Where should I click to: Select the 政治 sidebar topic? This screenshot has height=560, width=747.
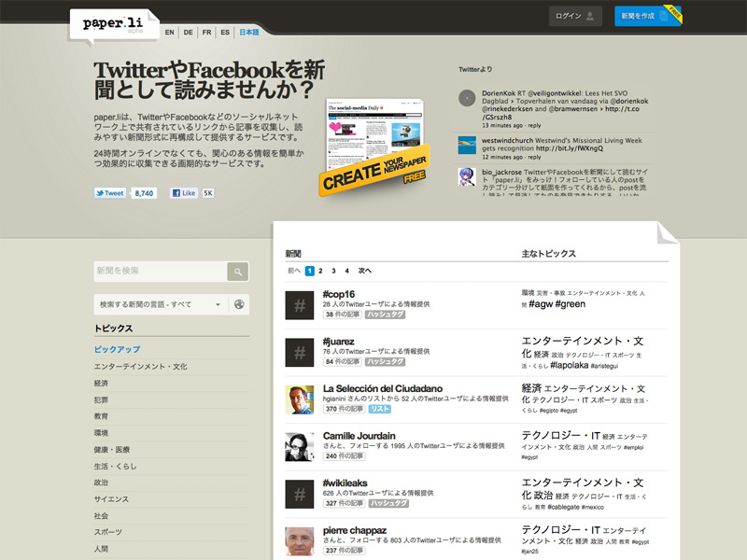[101, 483]
